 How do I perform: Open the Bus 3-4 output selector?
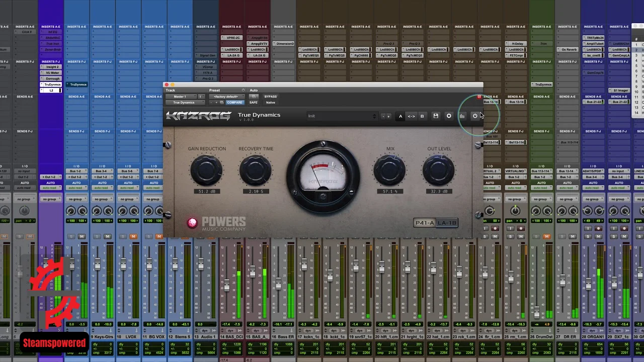(102, 171)
